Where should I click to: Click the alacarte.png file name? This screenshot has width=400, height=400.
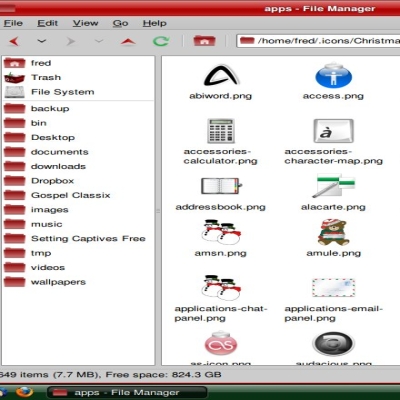(x=333, y=207)
